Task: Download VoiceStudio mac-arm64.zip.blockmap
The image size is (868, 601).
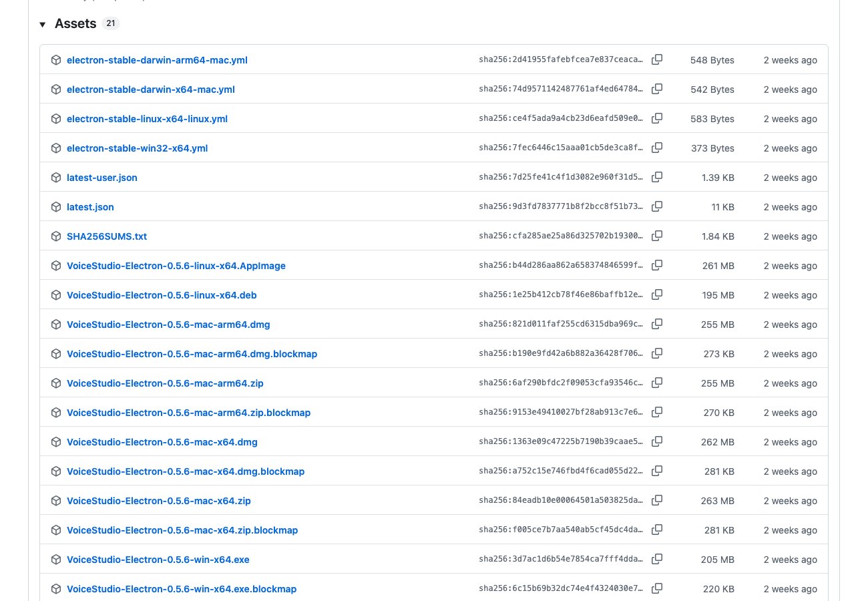Action: (188, 413)
